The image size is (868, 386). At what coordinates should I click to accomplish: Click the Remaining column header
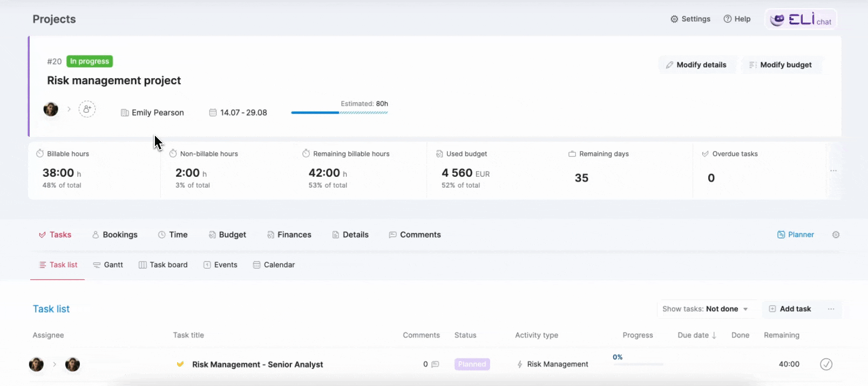pyautogui.click(x=782, y=335)
